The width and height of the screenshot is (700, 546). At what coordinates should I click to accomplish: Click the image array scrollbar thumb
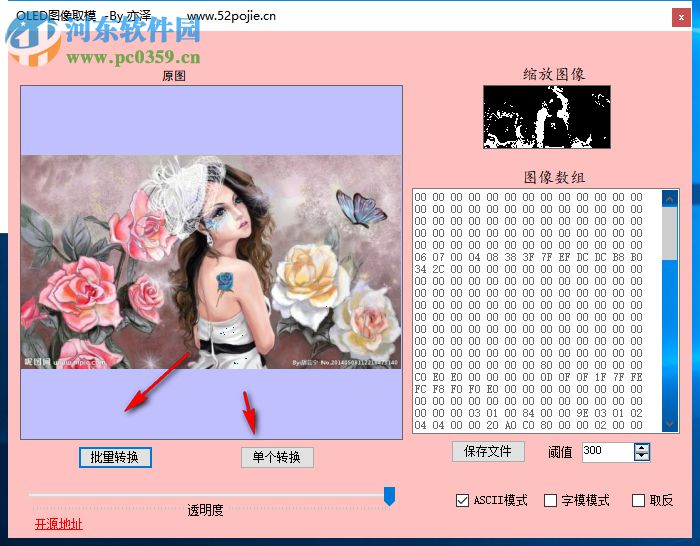(x=670, y=233)
